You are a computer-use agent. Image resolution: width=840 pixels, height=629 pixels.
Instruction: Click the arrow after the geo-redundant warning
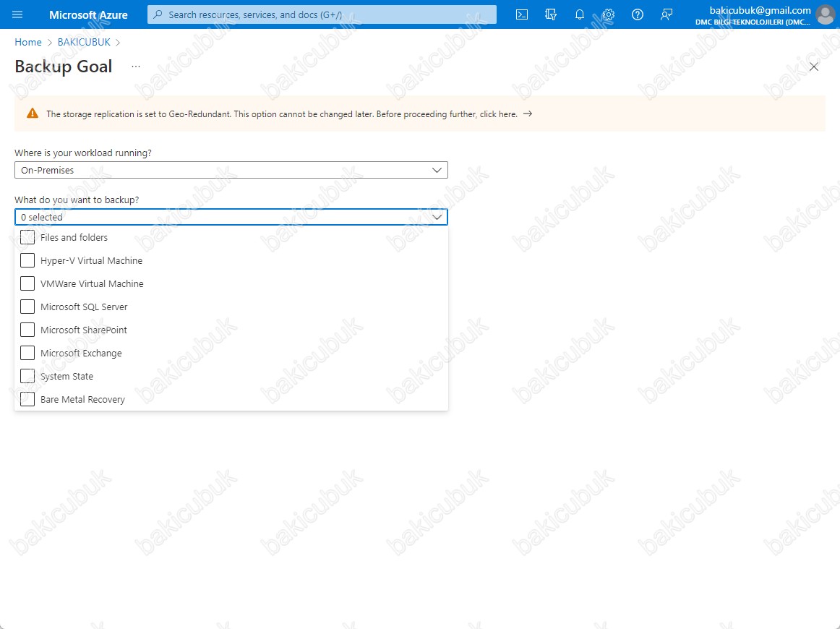point(528,114)
